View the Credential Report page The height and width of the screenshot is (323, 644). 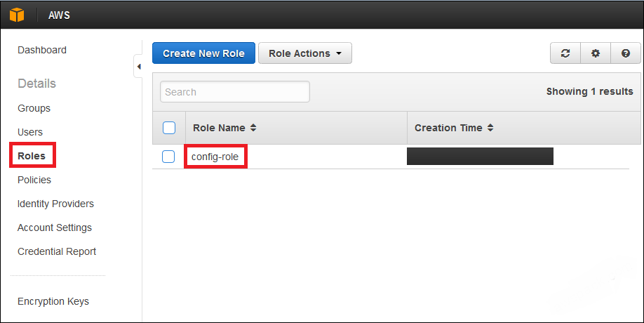click(57, 251)
